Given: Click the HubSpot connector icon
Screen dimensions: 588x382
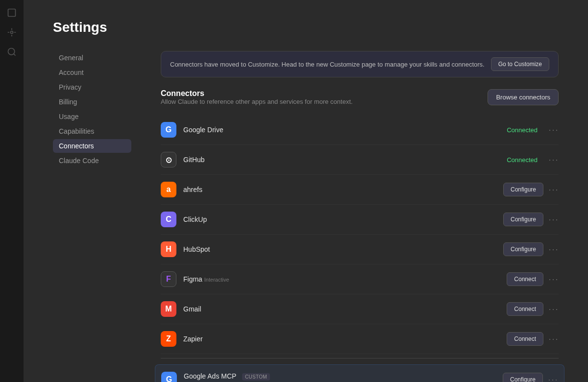Looking at the screenshot, I should pyautogui.click(x=169, y=249).
